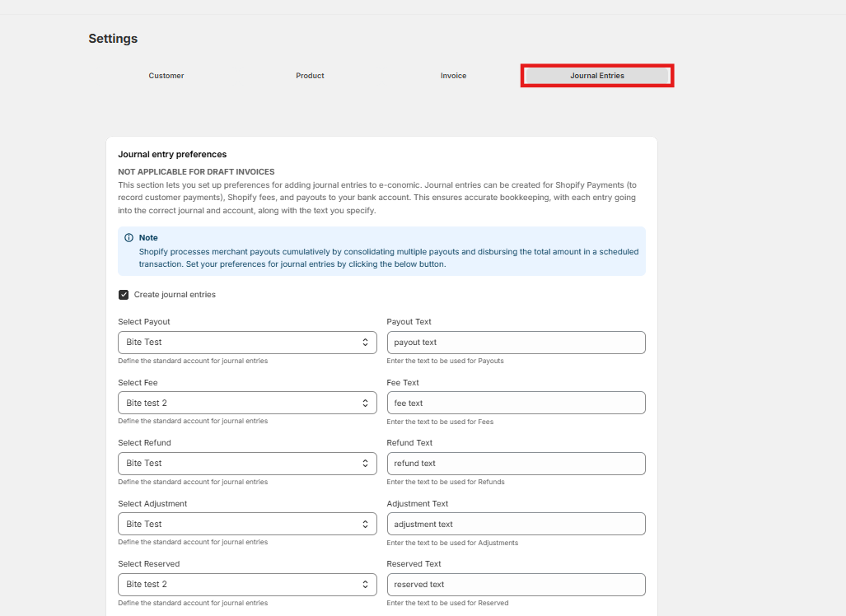Click the Select Refund field label

[x=145, y=443]
